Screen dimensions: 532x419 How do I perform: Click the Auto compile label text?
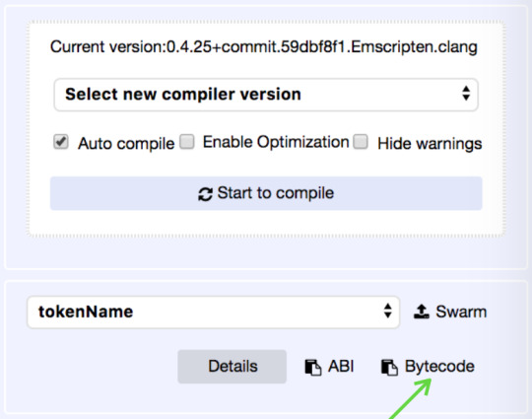pos(126,143)
